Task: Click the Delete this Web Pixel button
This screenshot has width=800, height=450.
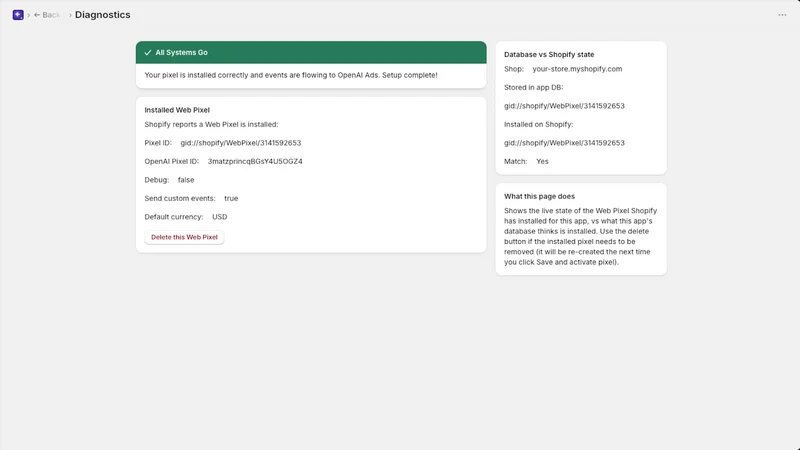Action: [x=184, y=237]
